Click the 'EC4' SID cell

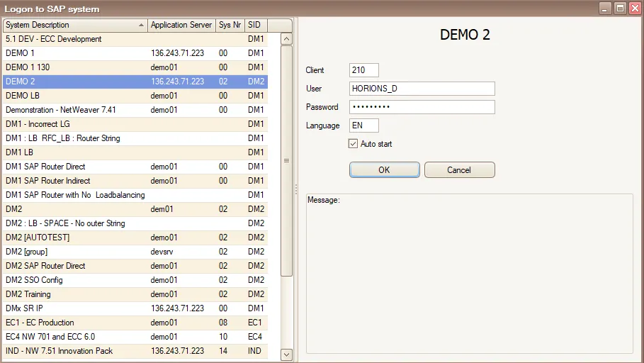pos(255,337)
